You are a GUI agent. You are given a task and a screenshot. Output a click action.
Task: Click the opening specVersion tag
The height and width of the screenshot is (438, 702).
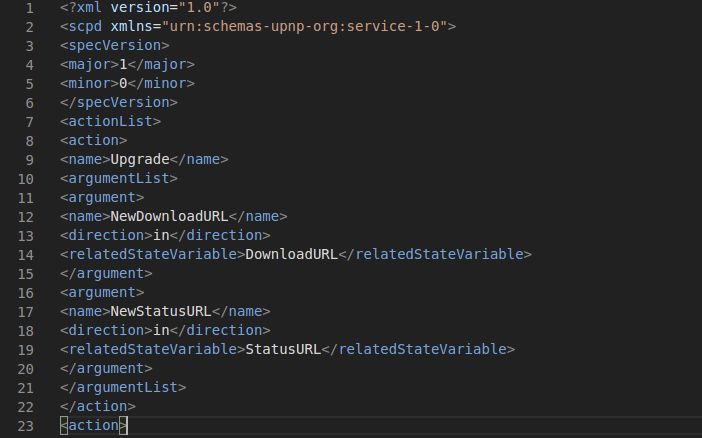coord(115,45)
